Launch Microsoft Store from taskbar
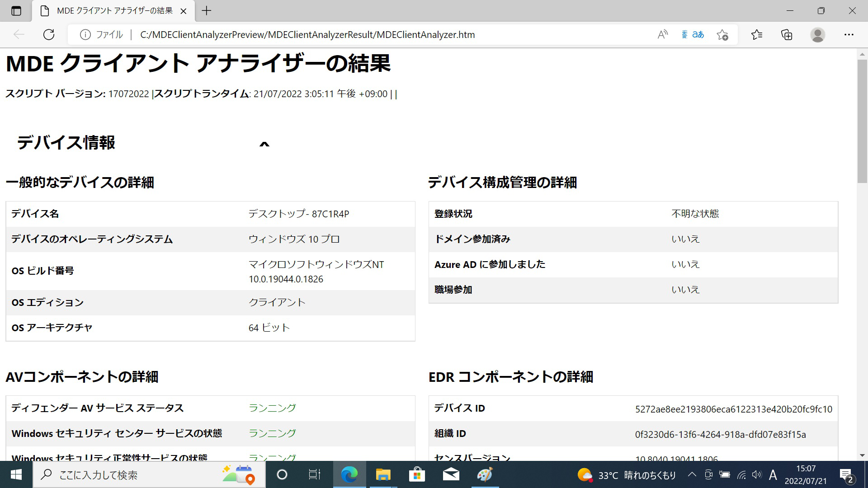Viewport: 868px width, 488px height. pyautogui.click(x=417, y=474)
